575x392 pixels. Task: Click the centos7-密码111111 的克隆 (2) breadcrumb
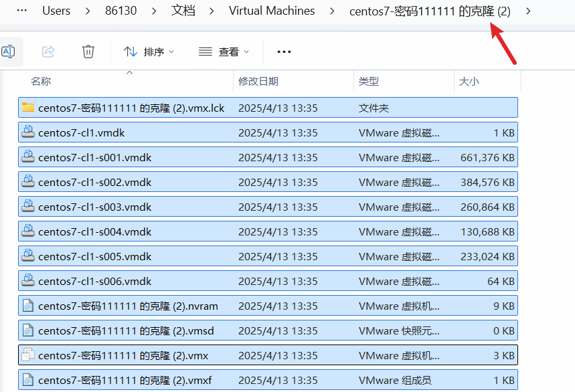430,11
